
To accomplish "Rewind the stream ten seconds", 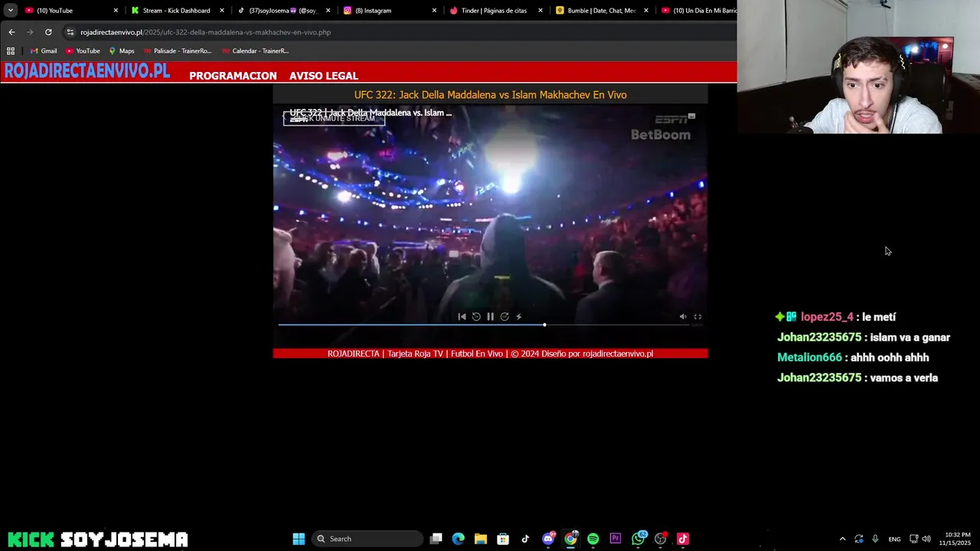I will [x=476, y=317].
